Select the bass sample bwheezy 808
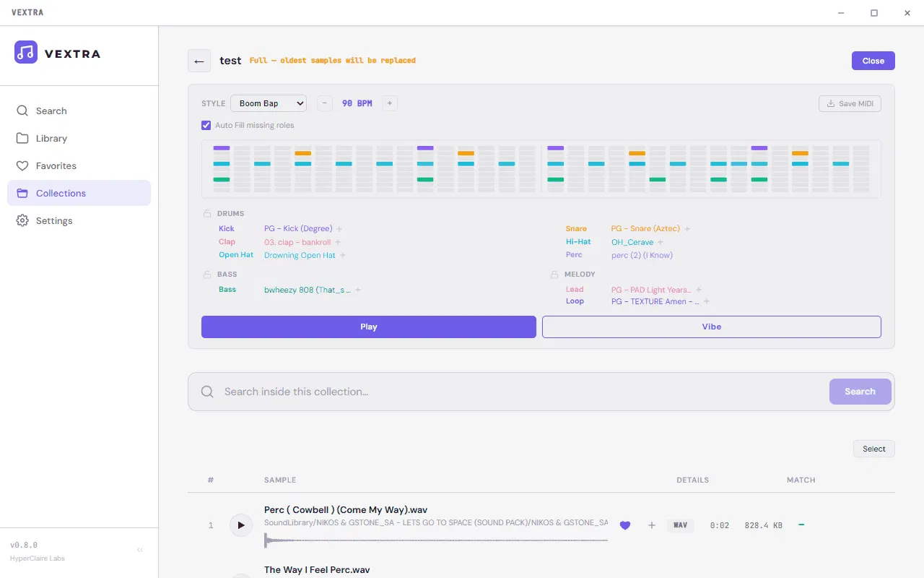Screen dimensions: 924x578 point(308,290)
